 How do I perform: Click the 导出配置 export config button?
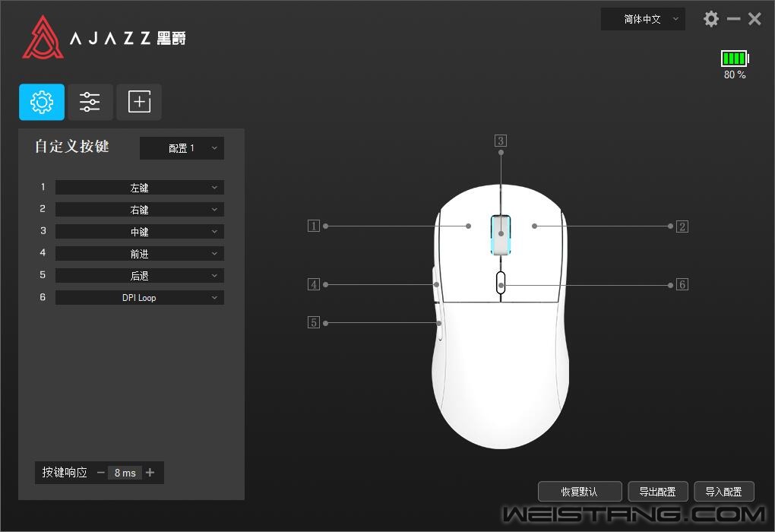point(658,492)
